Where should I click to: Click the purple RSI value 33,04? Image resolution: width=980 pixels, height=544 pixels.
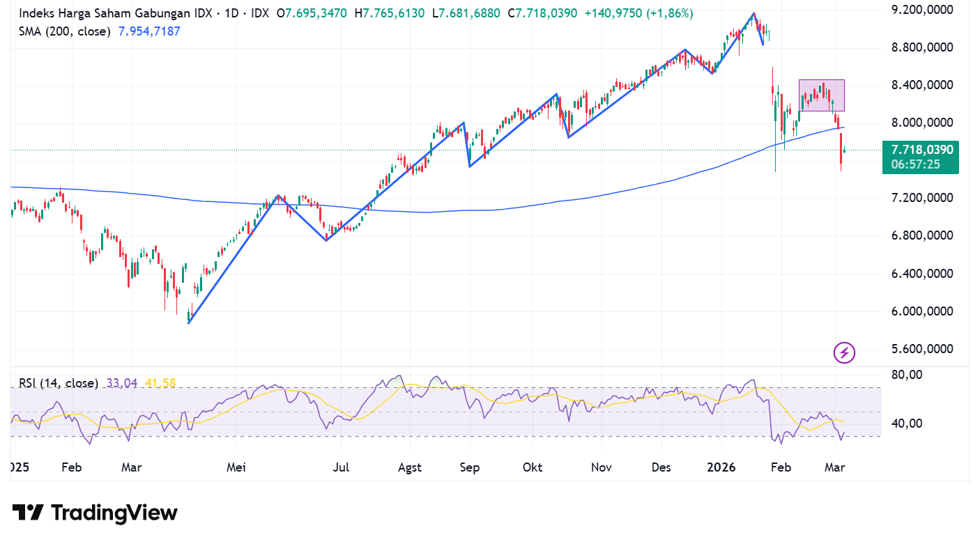pos(123,383)
